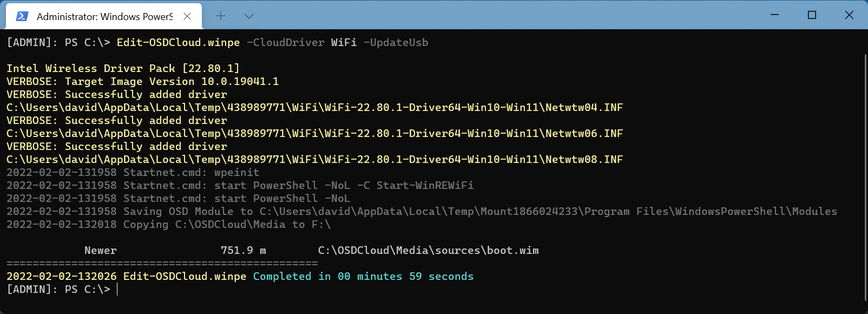
Task: Maximize the terminal window
Action: 812,15
